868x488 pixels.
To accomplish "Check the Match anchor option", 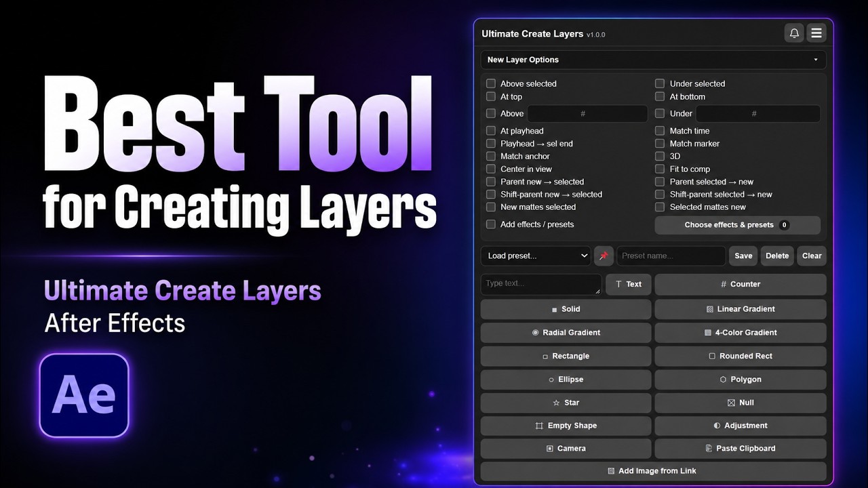I will pos(491,156).
